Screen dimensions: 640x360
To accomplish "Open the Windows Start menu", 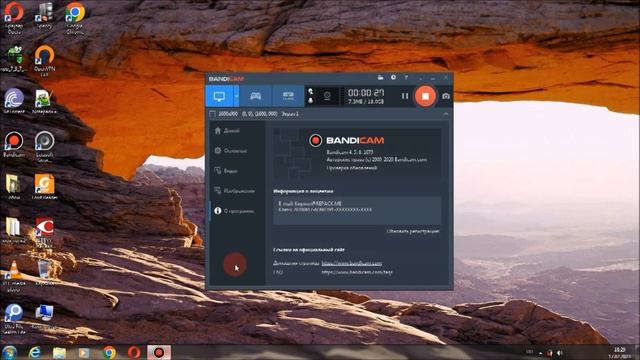I will click(x=9, y=352).
